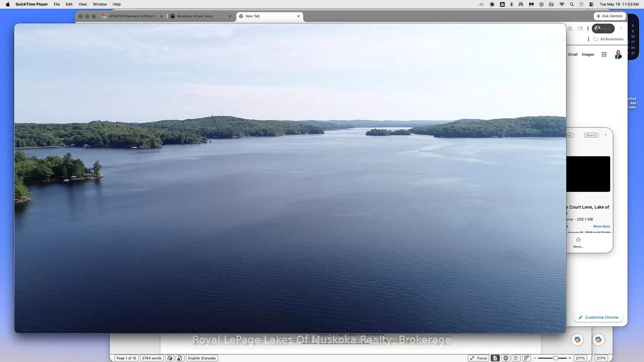This screenshot has height=362, width=644.
Task: Click the Show More link
Action: point(602,226)
